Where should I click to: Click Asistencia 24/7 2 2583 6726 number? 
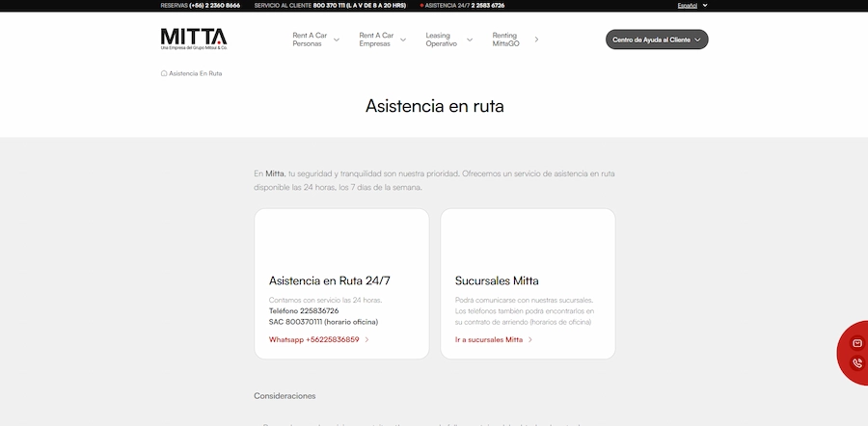click(x=488, y=6)
